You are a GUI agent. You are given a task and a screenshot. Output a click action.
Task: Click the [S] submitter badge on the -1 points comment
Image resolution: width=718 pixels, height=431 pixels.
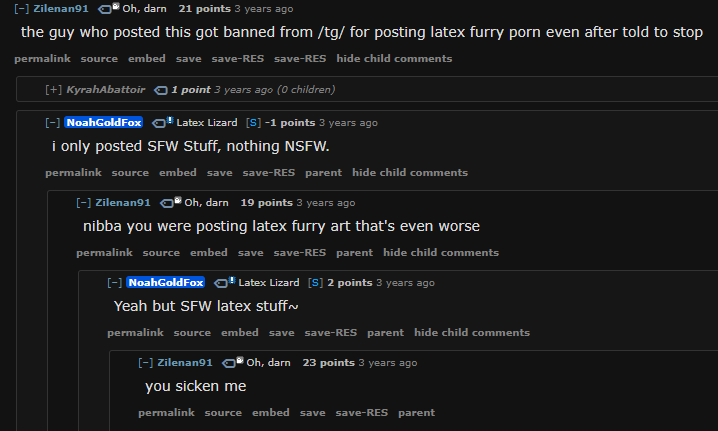pos(253,123)
